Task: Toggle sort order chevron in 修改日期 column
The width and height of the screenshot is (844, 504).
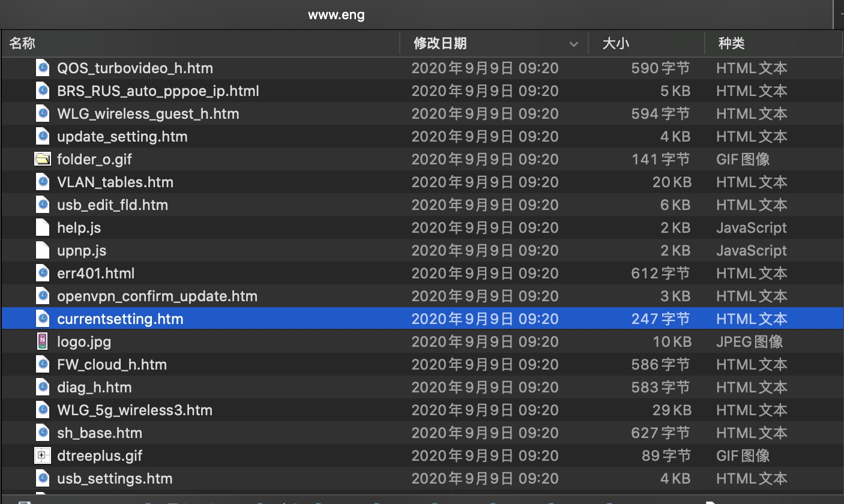Action: [574, 44]
